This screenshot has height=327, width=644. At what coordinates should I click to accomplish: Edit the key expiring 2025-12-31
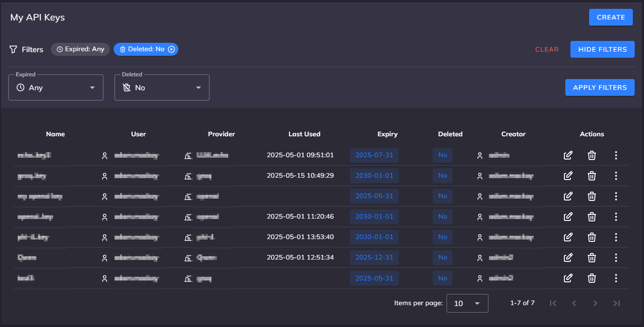[x=568, y=258]
